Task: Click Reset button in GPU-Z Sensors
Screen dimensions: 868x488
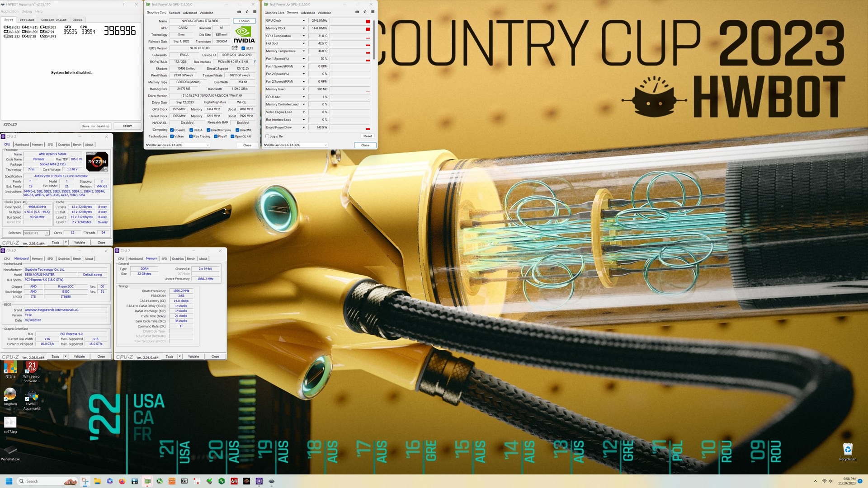Action: pos(368,136)
